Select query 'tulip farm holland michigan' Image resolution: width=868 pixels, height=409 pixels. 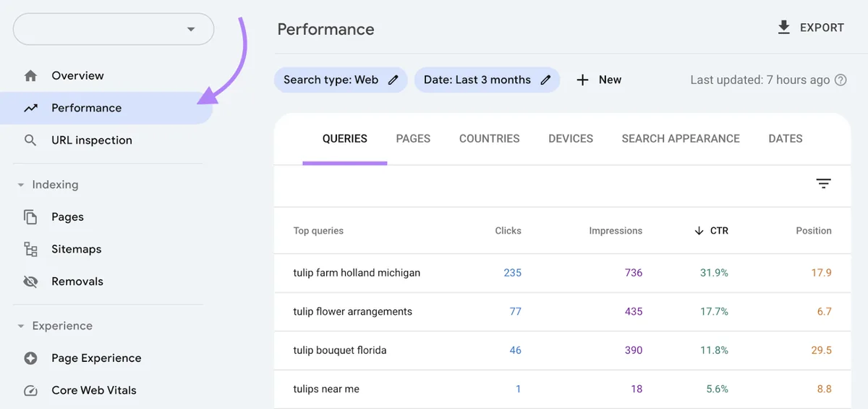[x=357, y=273]
